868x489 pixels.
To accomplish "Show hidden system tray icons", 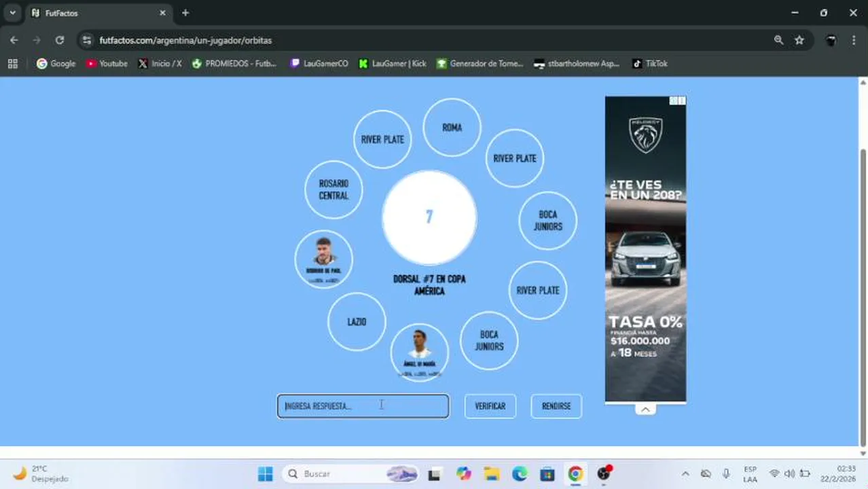I will pos(685,473).
